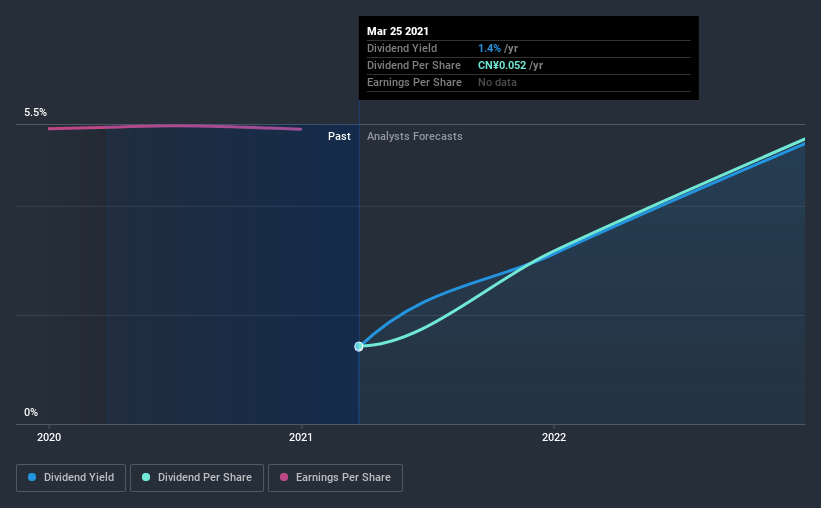Click the Earnings Per Share row label in tooltip
Viewport: 821px width, 508px height.
tap(414, 82)
